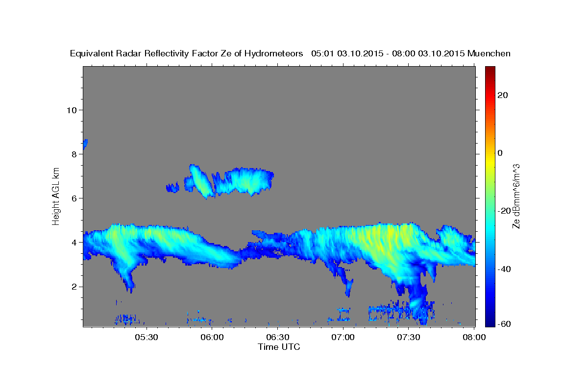The image size is (588, 392).
Task: Click the 06:30 time tick label
Action: coord(278,338)
